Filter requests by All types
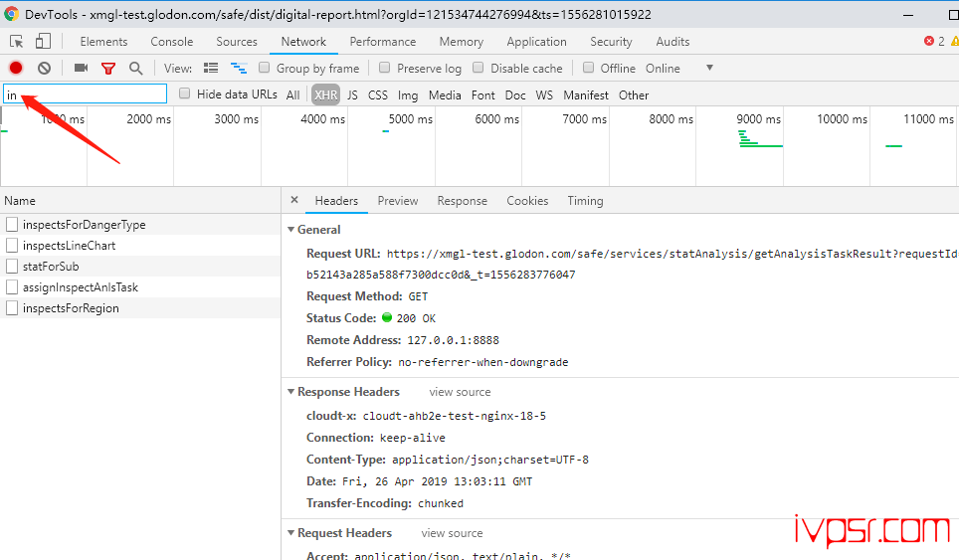This screenshot has width=959, height=560. pos(292,94)
